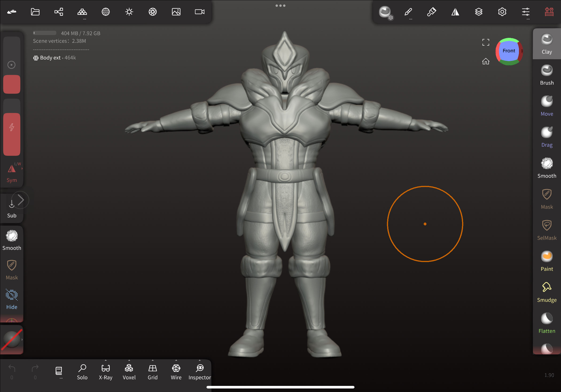Open the three-dot menu at top center

(x=280, y=5)
